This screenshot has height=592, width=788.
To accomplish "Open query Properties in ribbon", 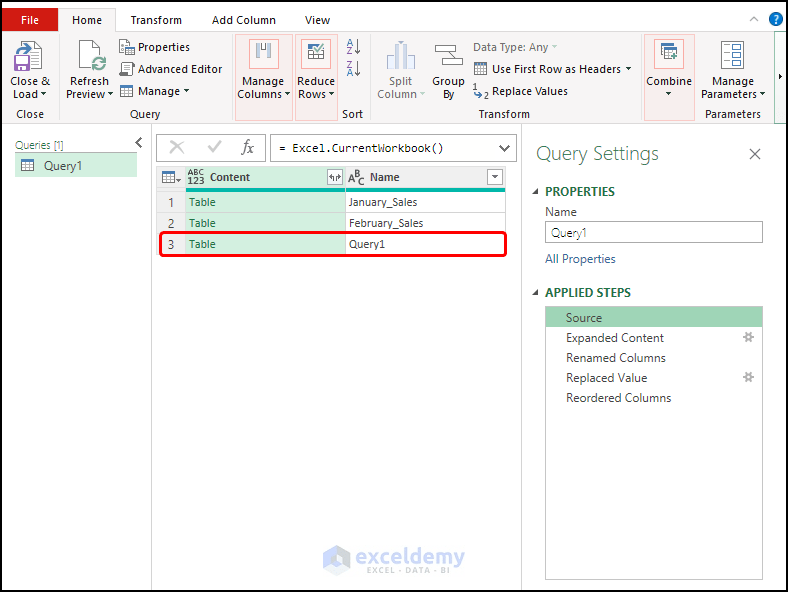I will point(155,47).
